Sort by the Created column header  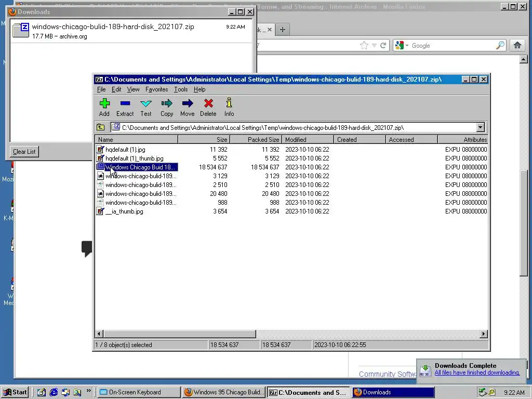[360, 139]
